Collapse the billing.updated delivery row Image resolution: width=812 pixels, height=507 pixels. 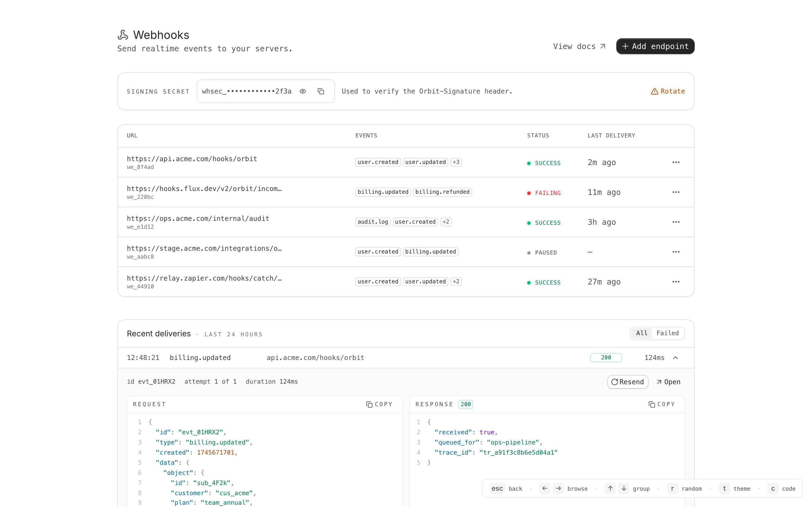676,358
